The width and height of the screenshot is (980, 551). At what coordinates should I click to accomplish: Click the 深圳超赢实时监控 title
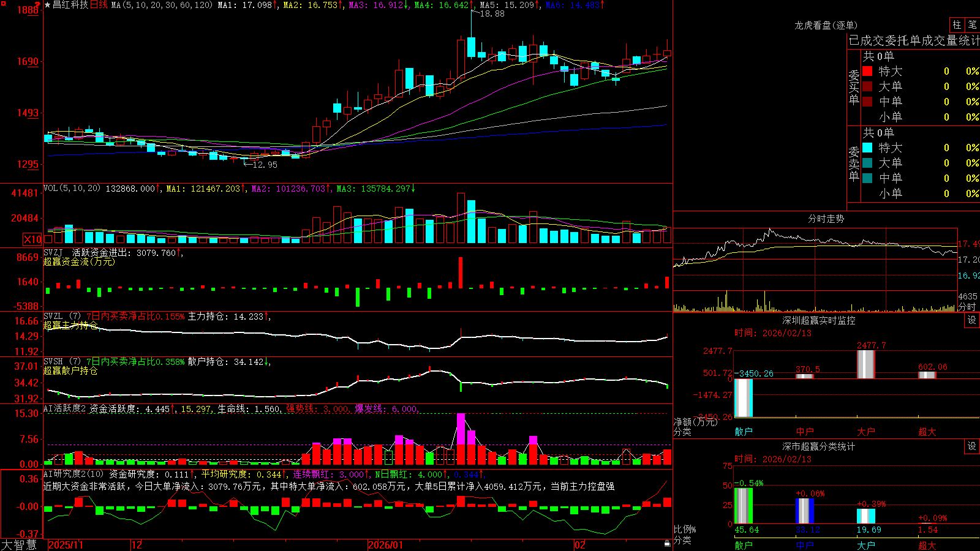[819, 320]
